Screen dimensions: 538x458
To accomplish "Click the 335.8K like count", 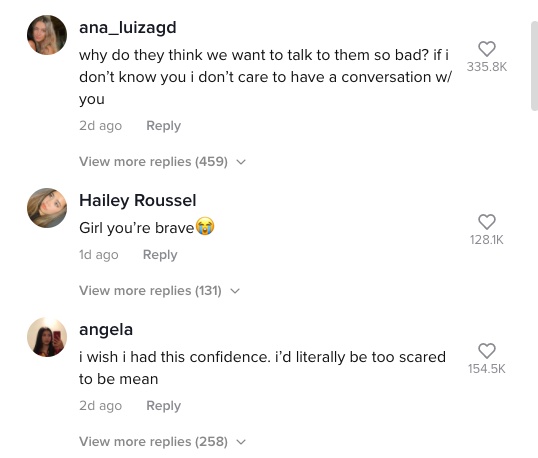I will (x=487, y=67).
